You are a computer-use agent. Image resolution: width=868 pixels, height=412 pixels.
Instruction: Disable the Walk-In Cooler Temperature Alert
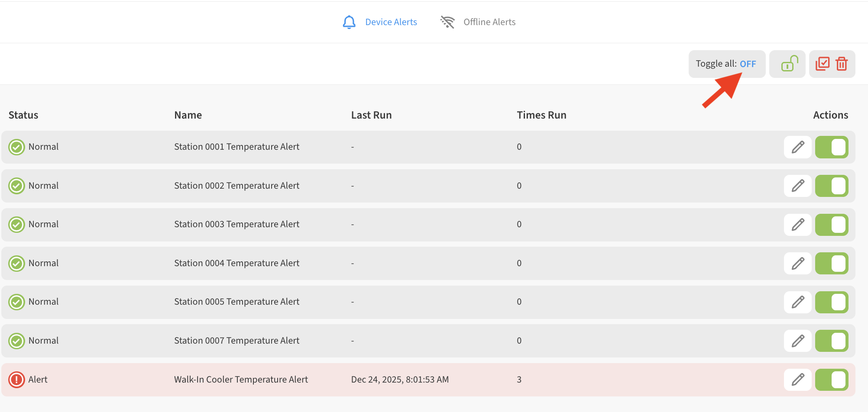[x=831, y=380]
